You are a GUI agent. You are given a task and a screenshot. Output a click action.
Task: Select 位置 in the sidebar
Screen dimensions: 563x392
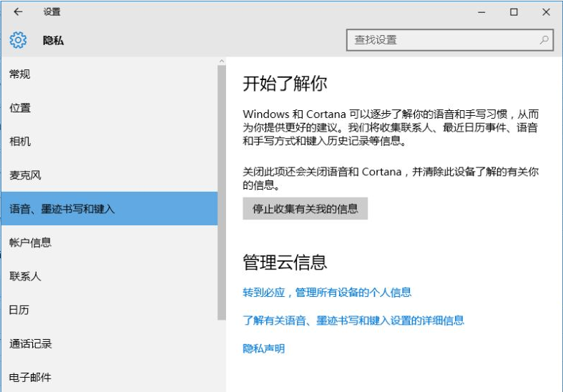[x=20, y=108]
